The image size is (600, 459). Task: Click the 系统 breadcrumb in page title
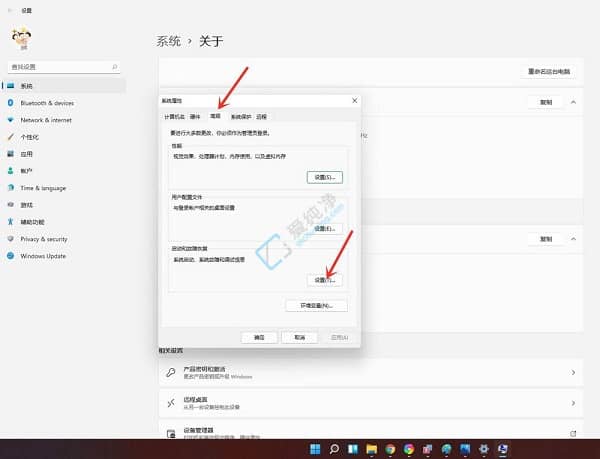coord(168,41)
